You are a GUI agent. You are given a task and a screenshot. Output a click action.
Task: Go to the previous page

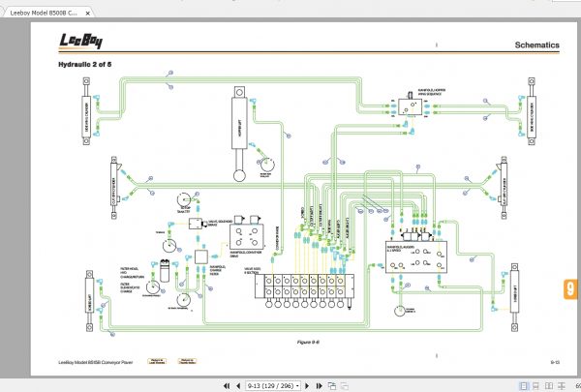point(238,385)
